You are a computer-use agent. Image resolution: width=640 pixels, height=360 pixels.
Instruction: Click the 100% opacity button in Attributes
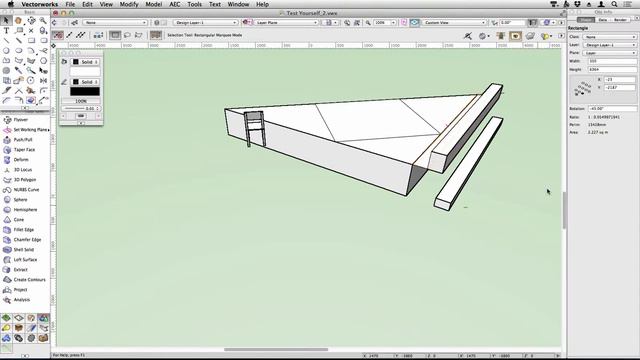point(81,101)
